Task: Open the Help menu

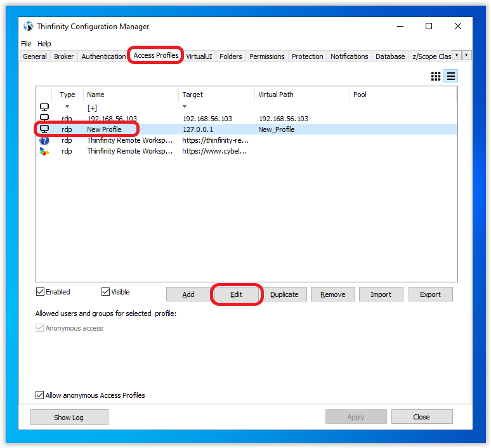Action: pyautogui.click(x=44, y=44)
